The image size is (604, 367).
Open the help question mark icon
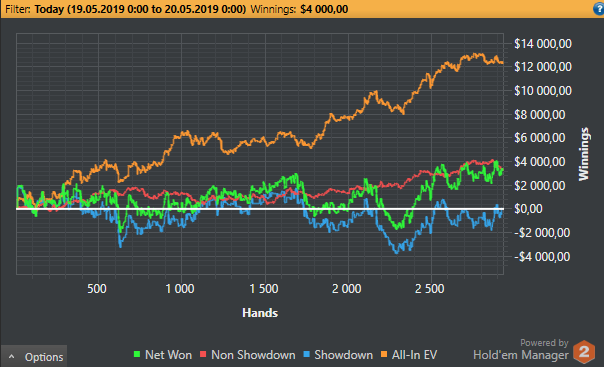pos(599,9)
